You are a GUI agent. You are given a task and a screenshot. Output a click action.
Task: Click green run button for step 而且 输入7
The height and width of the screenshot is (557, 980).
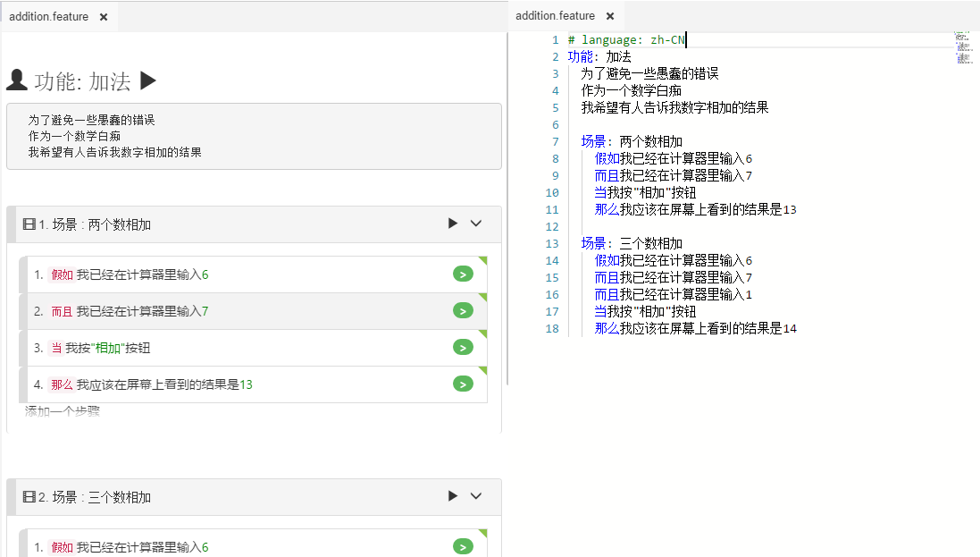(x=463, y=311)
